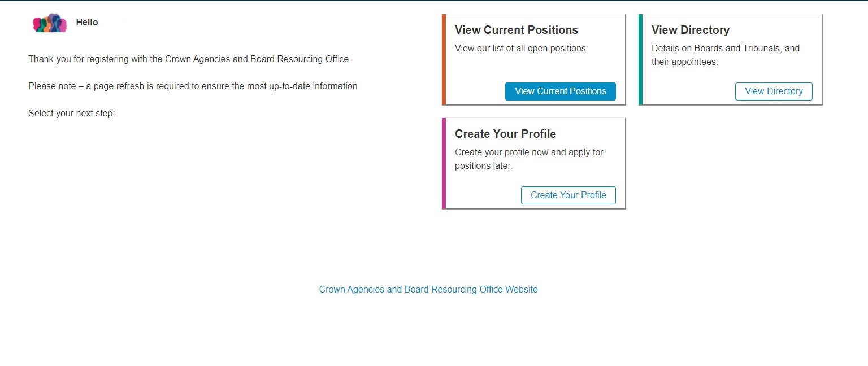Click 'Create your profile now and apply' description
Screen dimensions: 868x366
coord(529,152)
